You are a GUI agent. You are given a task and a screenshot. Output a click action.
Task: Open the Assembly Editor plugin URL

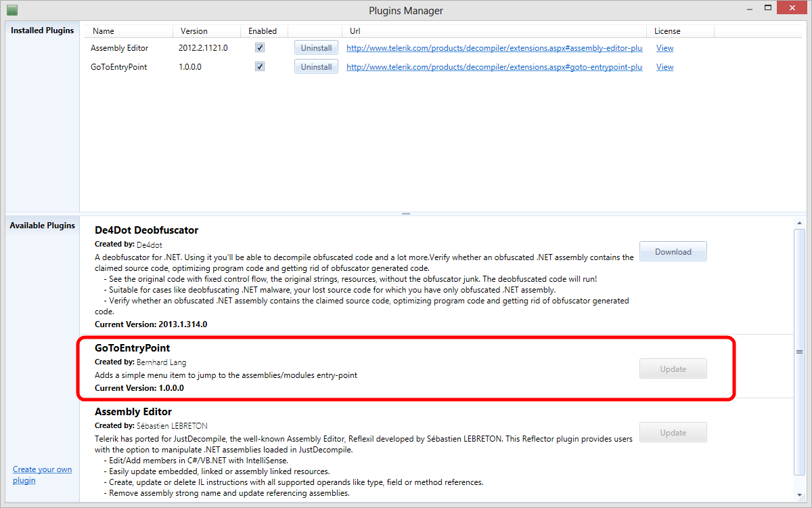click(495, 48)
